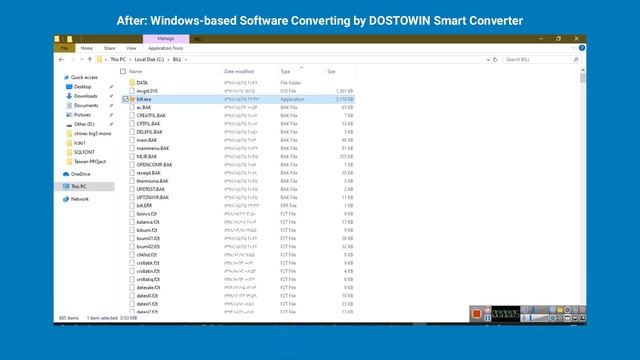This screenshot has height=360, width=640.
Task: Click the Desktop quick access icon
Action: [x=69, y=87]
